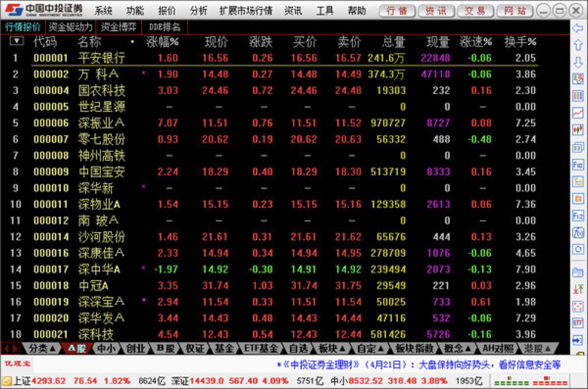This screenshot has width=588, height=389.
Task: Expand the 自定▲ custom tab menu
Action: pyautogui.click(x=371, y=348)
